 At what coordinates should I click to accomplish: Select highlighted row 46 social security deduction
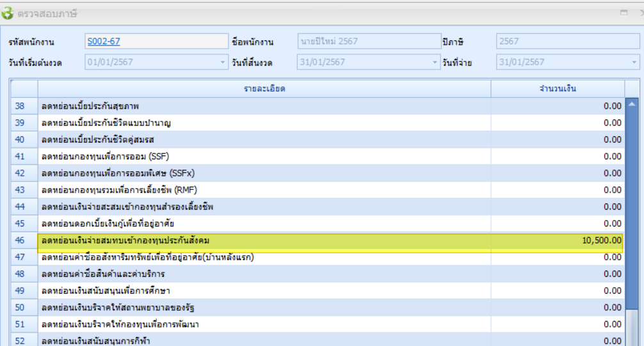[264, 240]
